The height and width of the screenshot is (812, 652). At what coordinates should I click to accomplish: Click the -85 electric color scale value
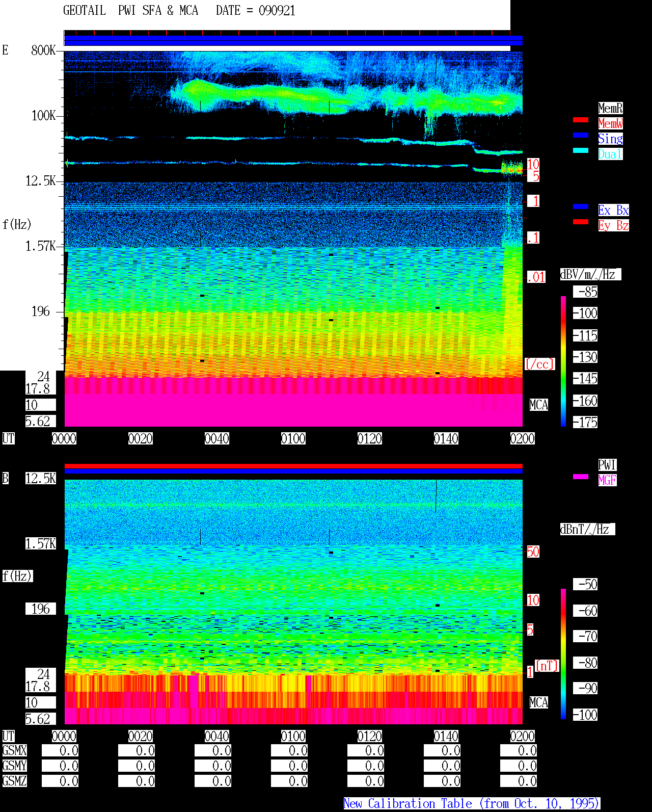click(585, 292)
